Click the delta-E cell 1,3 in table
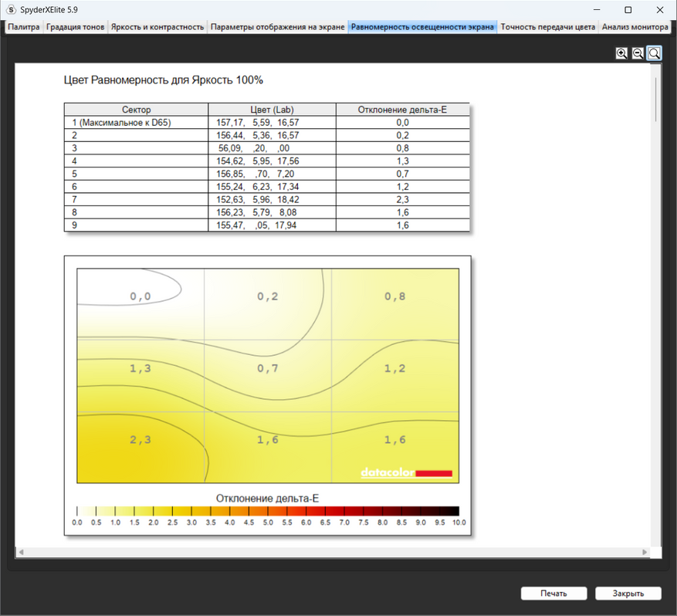 tap(402, 161)
